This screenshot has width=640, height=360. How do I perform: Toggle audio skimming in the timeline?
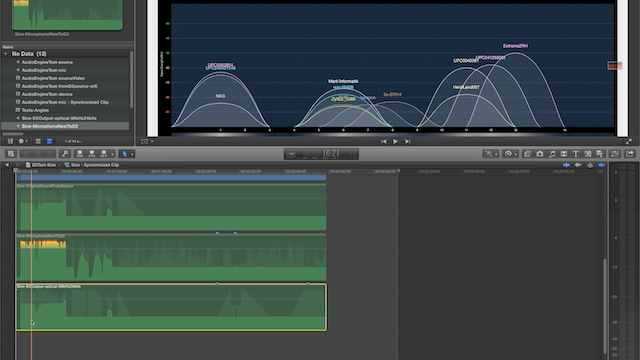578,165
